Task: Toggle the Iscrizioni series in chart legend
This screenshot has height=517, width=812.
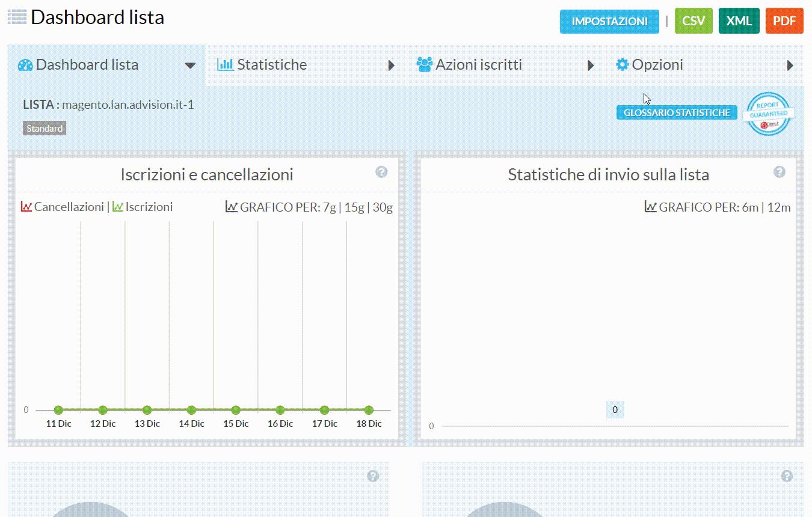Action: point(149,207)
